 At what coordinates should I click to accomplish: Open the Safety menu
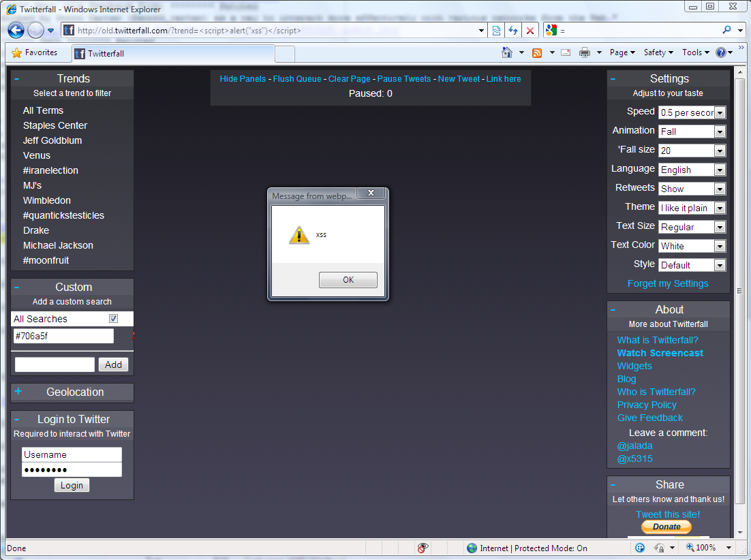coord(658,52)
